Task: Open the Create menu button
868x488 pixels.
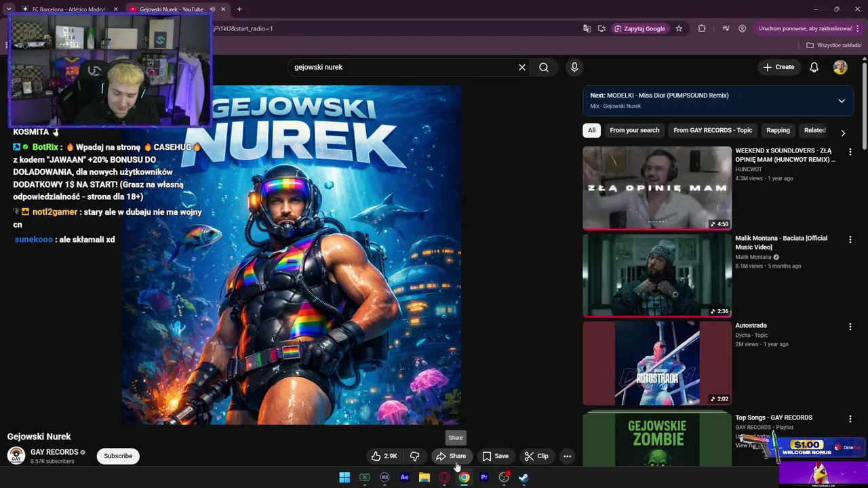Action: pyautogui.click(x=778, y=67)
